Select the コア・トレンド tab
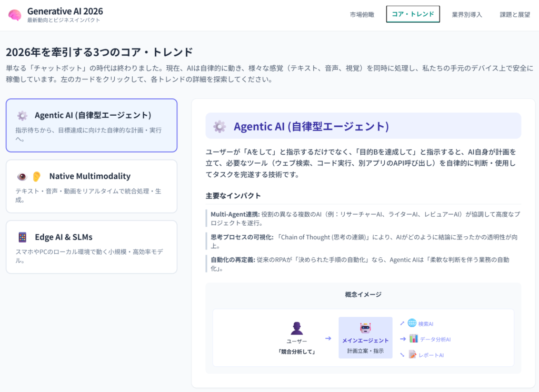 coord(413,14)
